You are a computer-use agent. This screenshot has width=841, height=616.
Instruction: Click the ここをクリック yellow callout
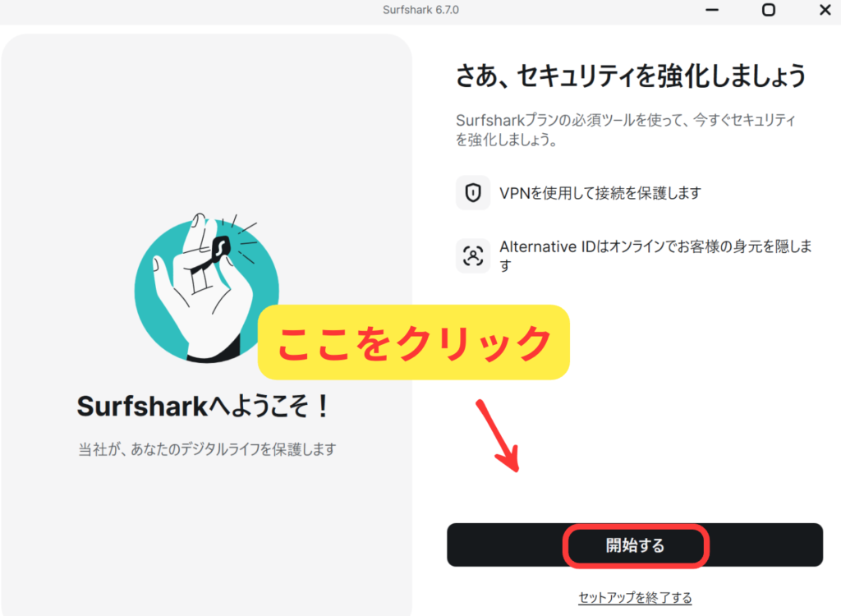(414, 342)
